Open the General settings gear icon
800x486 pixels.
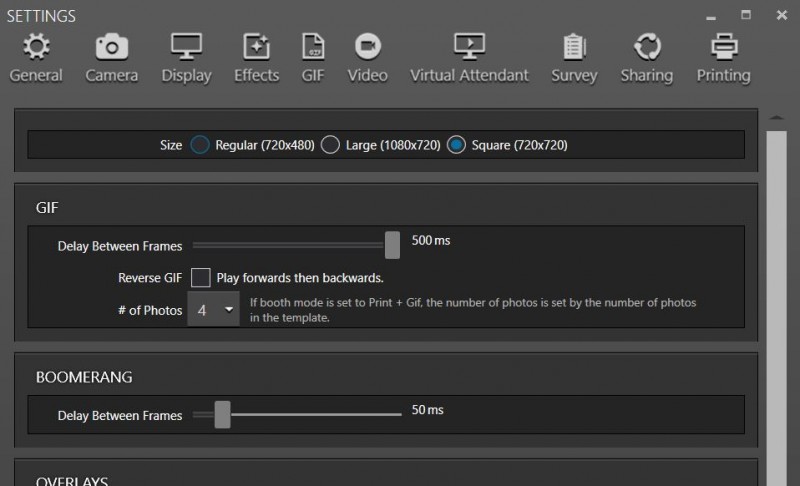pyautogui.click(x=36, y=47)
